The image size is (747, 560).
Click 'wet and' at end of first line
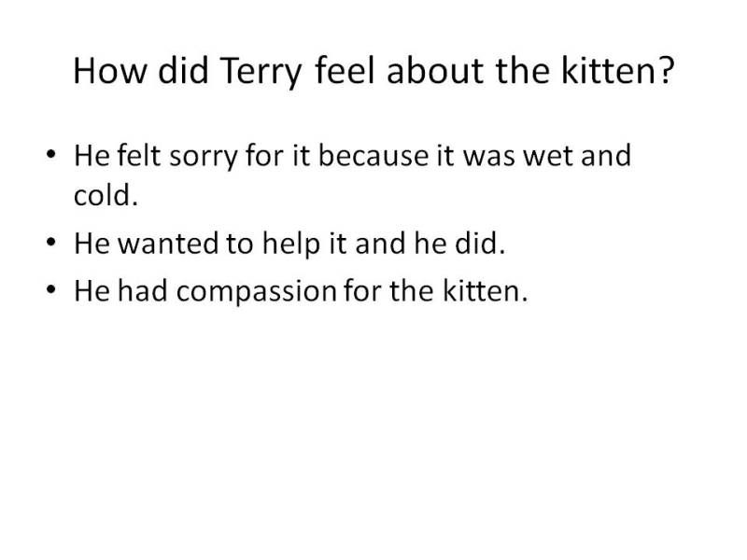click(577, 156)
